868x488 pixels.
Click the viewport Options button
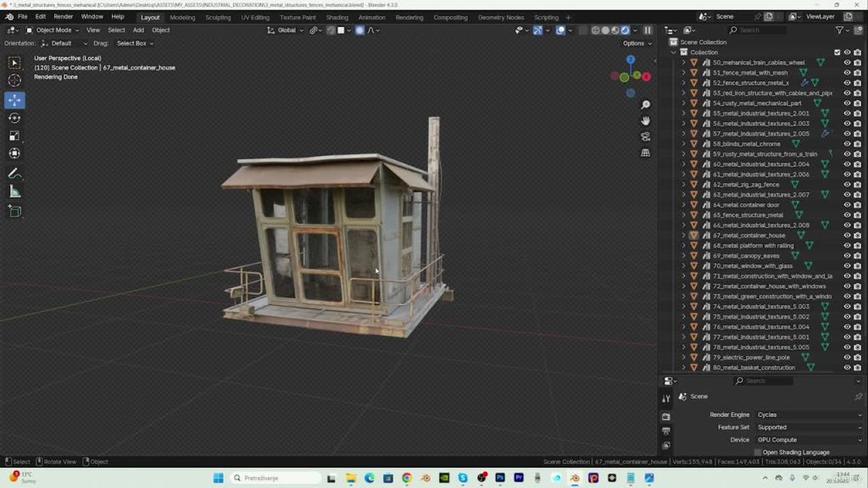636,43
